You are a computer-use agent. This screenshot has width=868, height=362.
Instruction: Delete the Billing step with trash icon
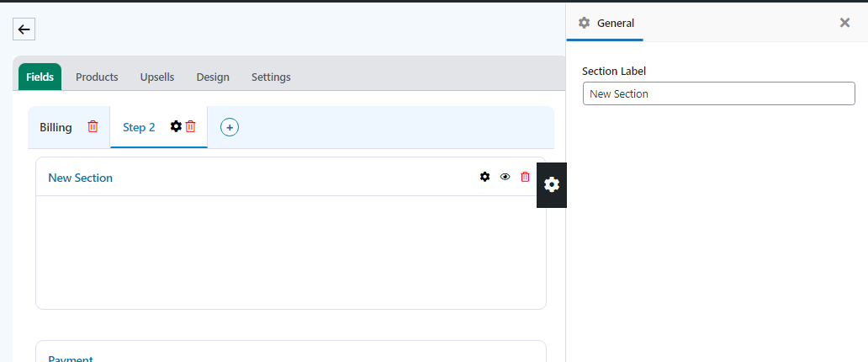point(93,126)
